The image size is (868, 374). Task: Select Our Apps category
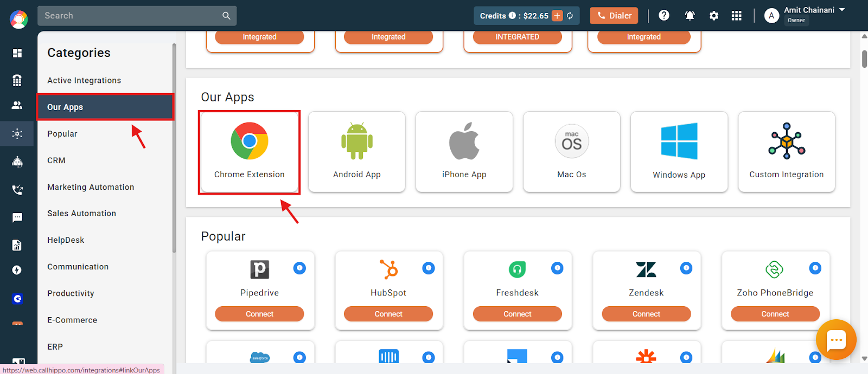click(105, 107)
